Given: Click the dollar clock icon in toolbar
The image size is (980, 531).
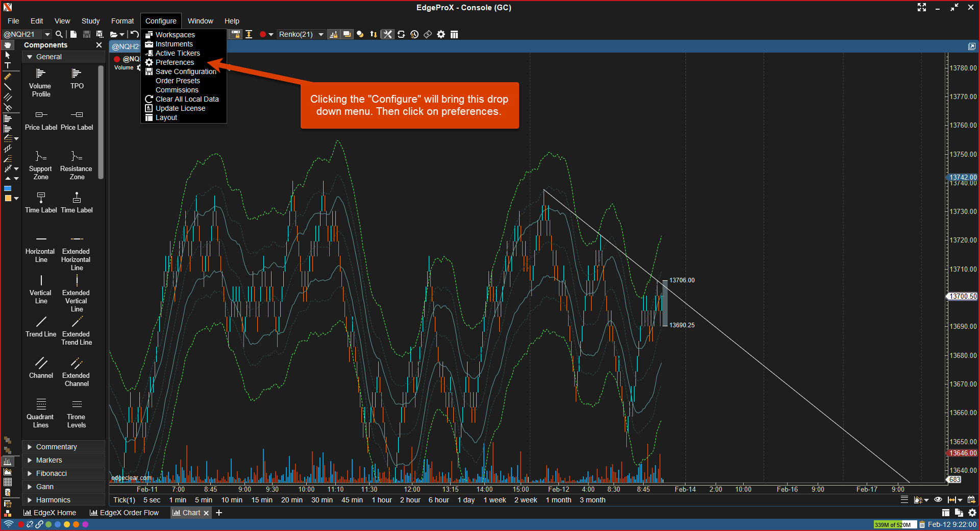Looking at the screenshot, I should tap(414, 34).
